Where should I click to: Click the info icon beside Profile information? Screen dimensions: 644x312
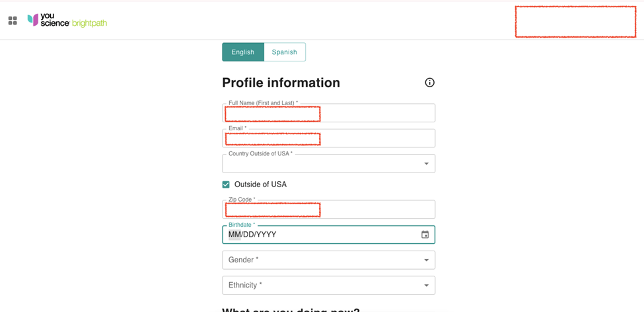point(429,83)
